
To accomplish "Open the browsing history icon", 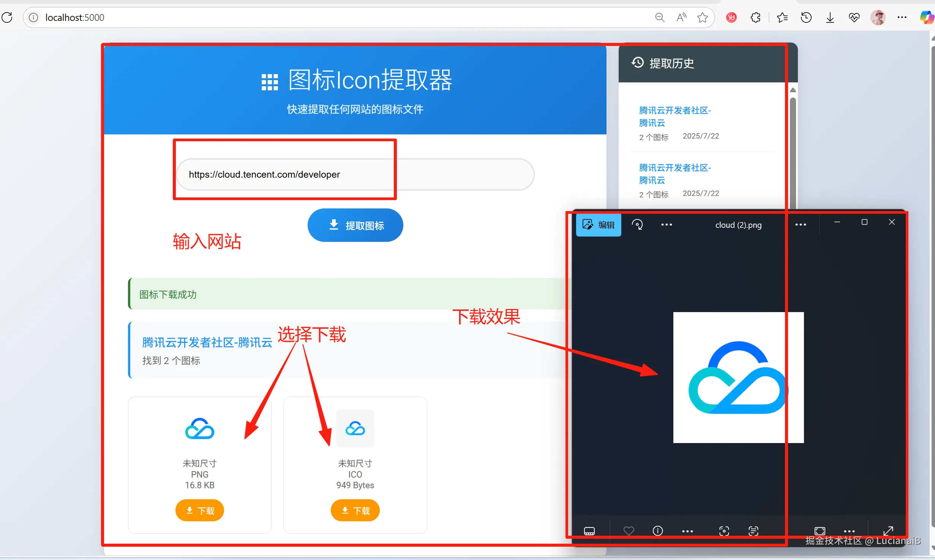I will point(806,17).
